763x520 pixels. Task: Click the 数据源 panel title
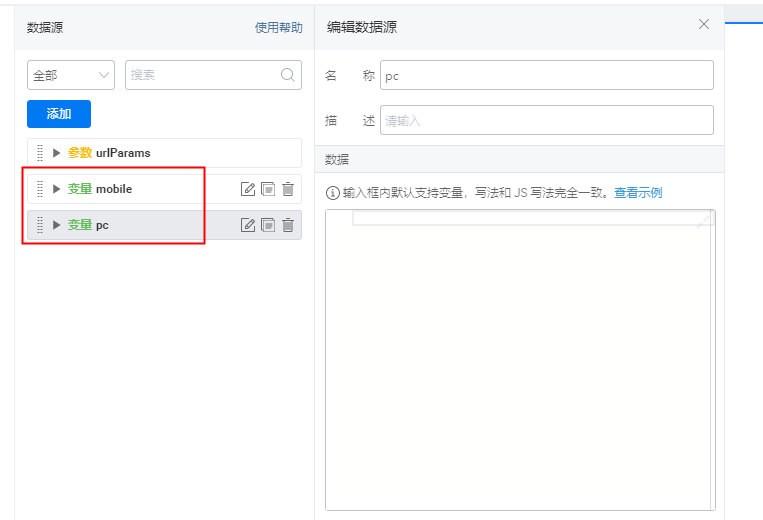pyautogui.click(x=45, y=28)
